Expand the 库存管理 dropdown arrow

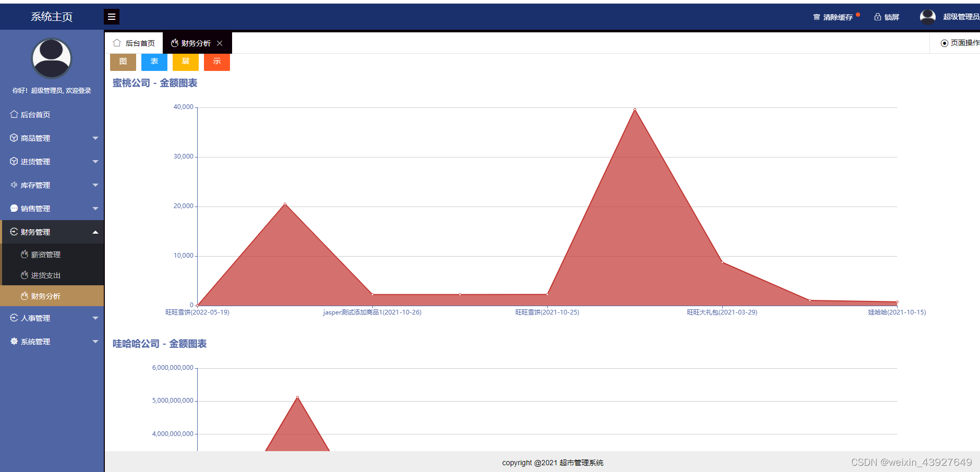95,185
